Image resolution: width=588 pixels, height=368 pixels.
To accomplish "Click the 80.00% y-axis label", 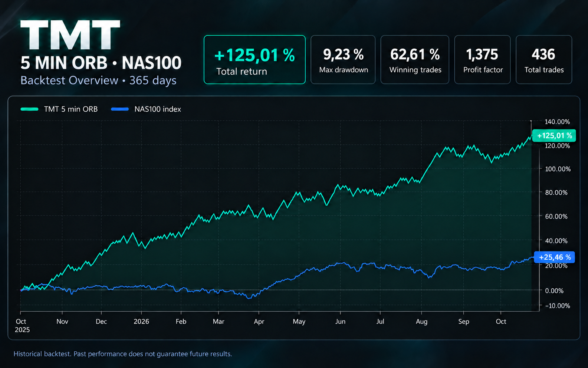I will tap(556, 193).
